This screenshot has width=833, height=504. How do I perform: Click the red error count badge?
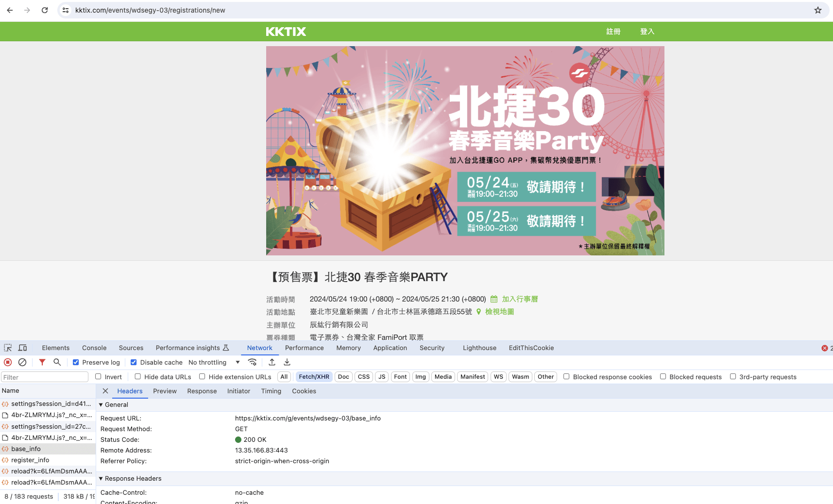point(825,348)
